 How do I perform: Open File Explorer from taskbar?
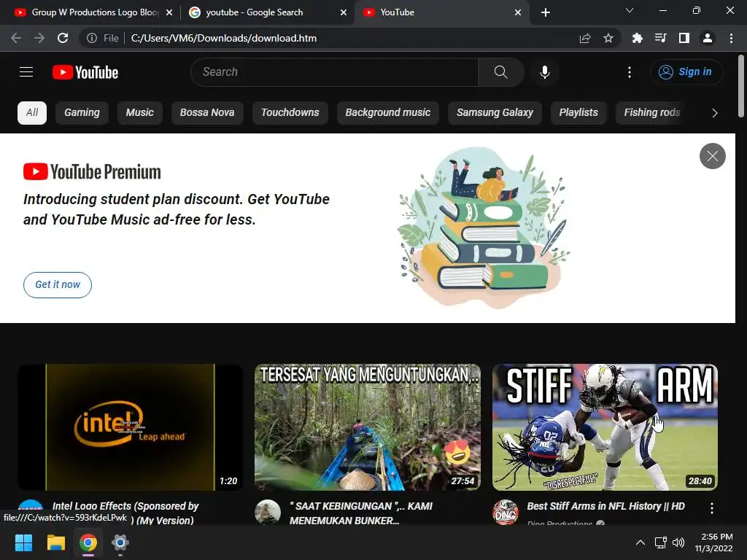(55, 542)
